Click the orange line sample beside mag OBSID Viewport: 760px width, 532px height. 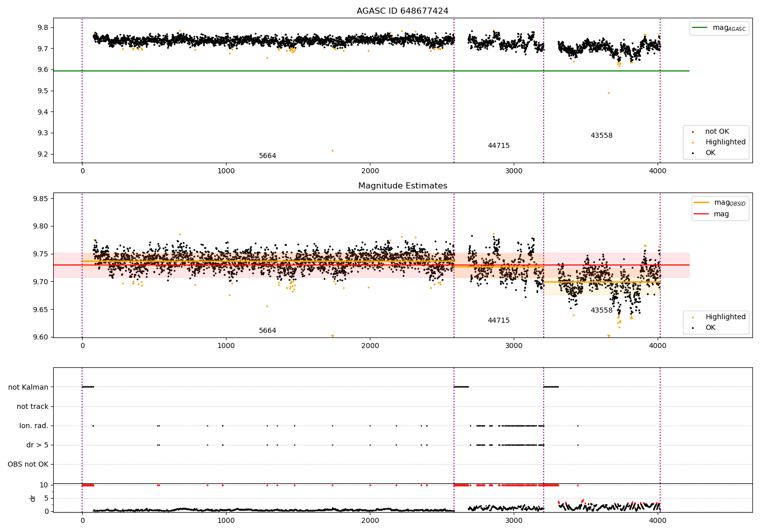(x=701, y=203)
